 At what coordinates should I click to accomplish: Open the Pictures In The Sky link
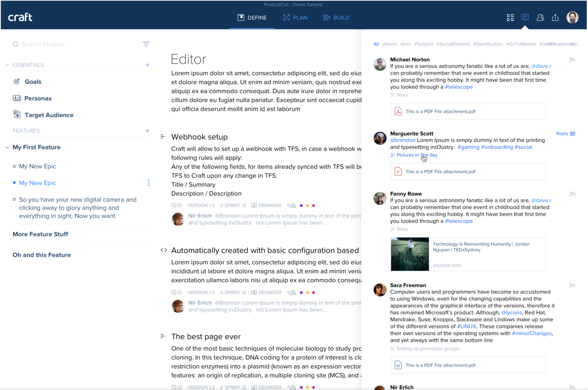(x=417, y=155)
